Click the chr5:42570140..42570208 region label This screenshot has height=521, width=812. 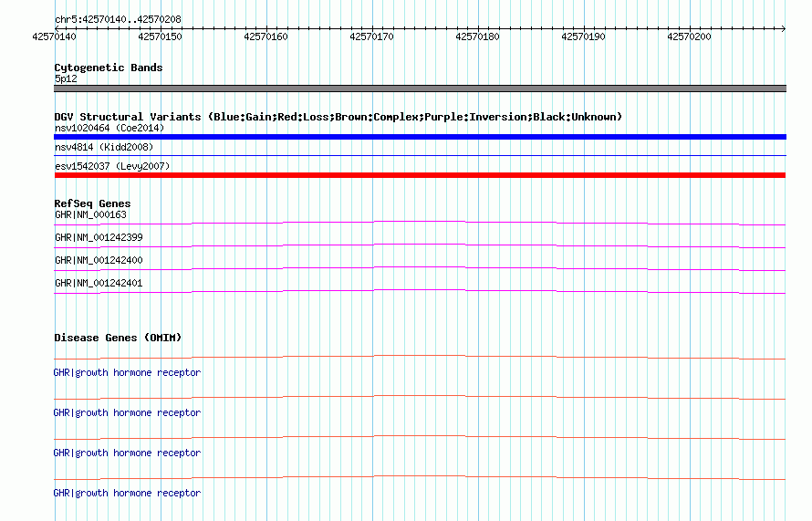(x=118, y=19)
